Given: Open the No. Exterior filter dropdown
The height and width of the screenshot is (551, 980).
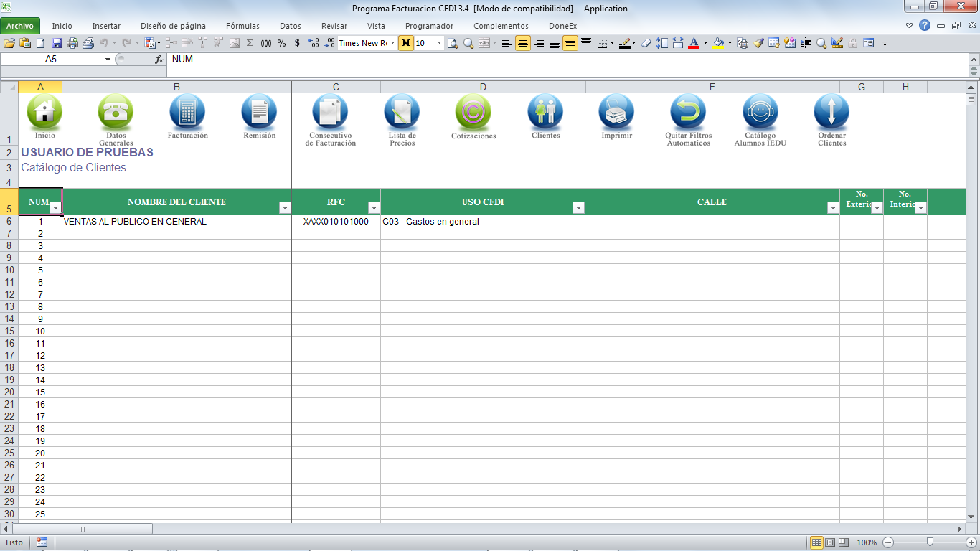Looking at the screenshot, I should click(877, 208).
